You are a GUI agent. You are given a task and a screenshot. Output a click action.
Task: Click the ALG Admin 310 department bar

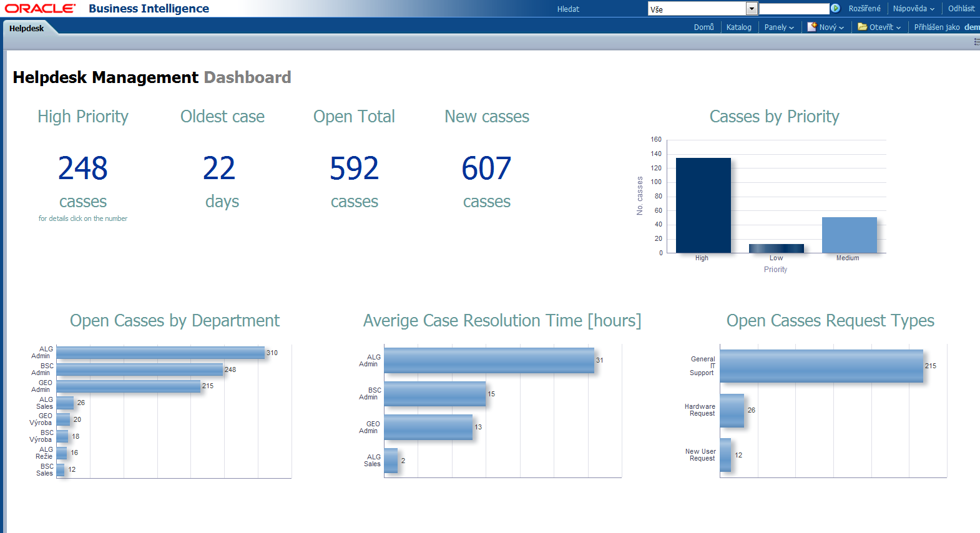pos(160,353)
